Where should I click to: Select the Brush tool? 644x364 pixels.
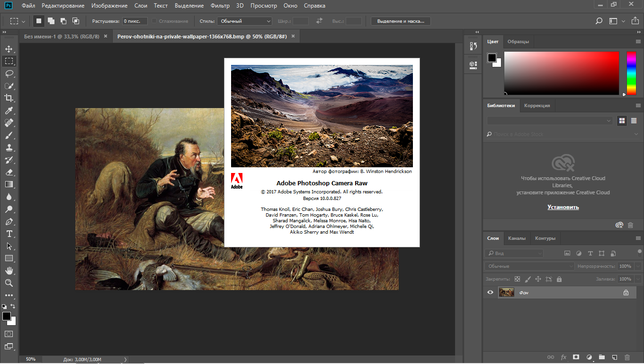point(9,135)
